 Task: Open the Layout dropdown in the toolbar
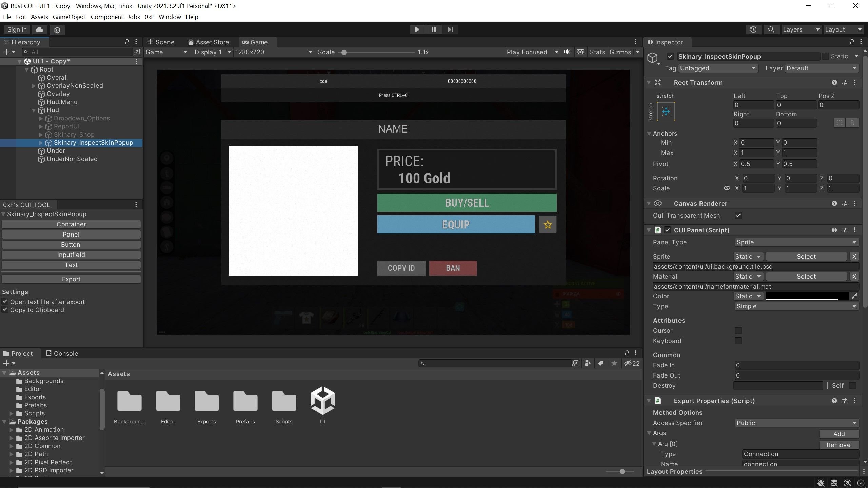click(x=843, y=29)
